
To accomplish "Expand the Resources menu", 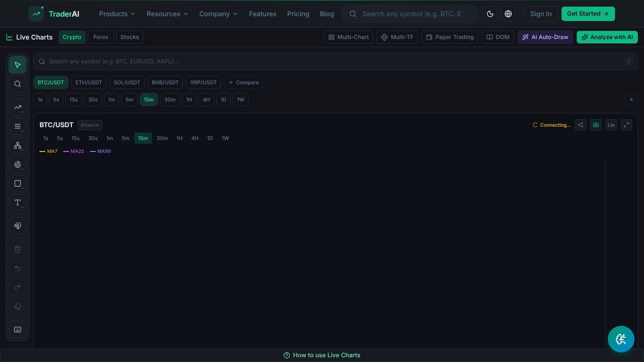I will (x=167, y=14).
